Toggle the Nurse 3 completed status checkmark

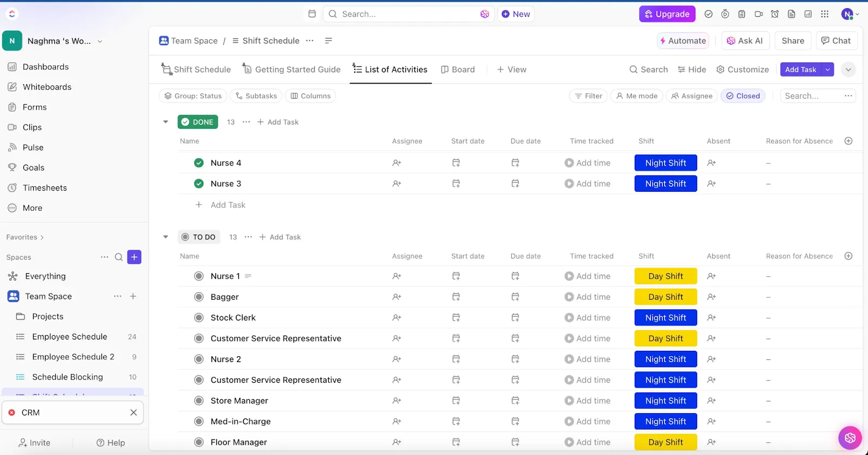(x=199, y=184)
